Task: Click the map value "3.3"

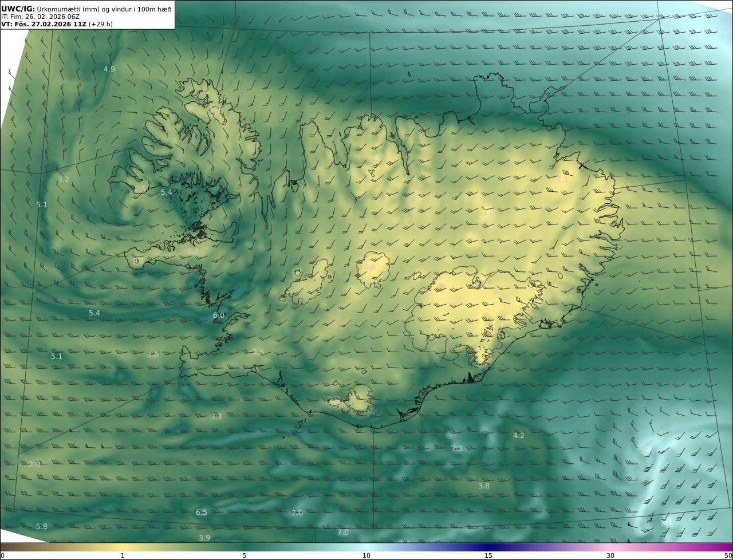Action: [x=216, y=416]
